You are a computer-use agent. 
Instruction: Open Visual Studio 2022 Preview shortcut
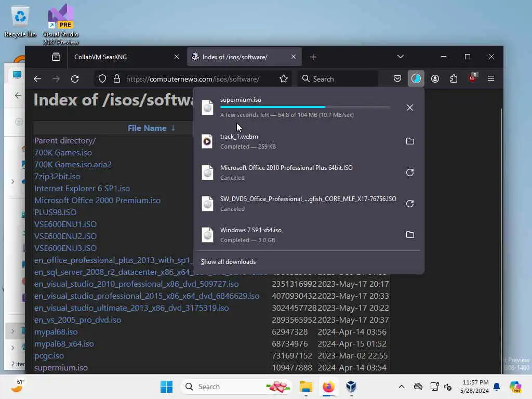pyautogui.click(x=61, y=24)
